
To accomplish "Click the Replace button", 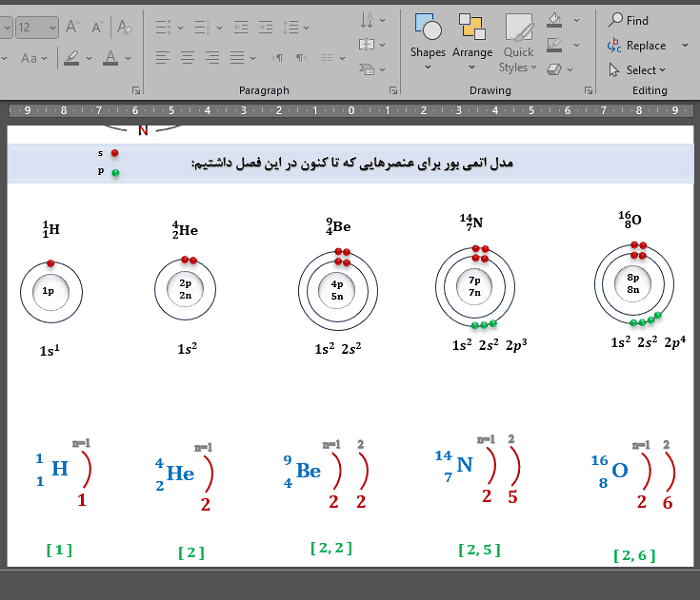I will coord(637,45).
